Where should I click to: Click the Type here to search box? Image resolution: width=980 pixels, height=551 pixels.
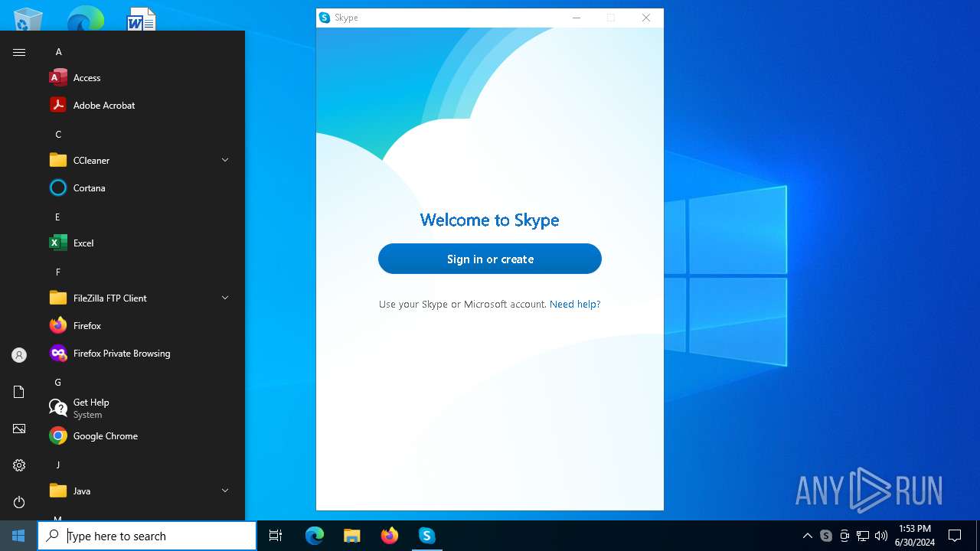[147, 536]
